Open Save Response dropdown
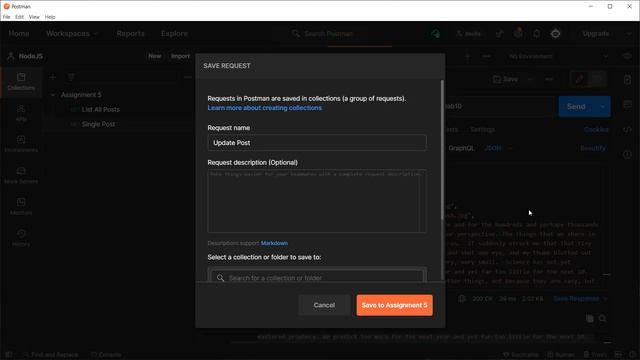640x360 pixels. pos(580,299)
